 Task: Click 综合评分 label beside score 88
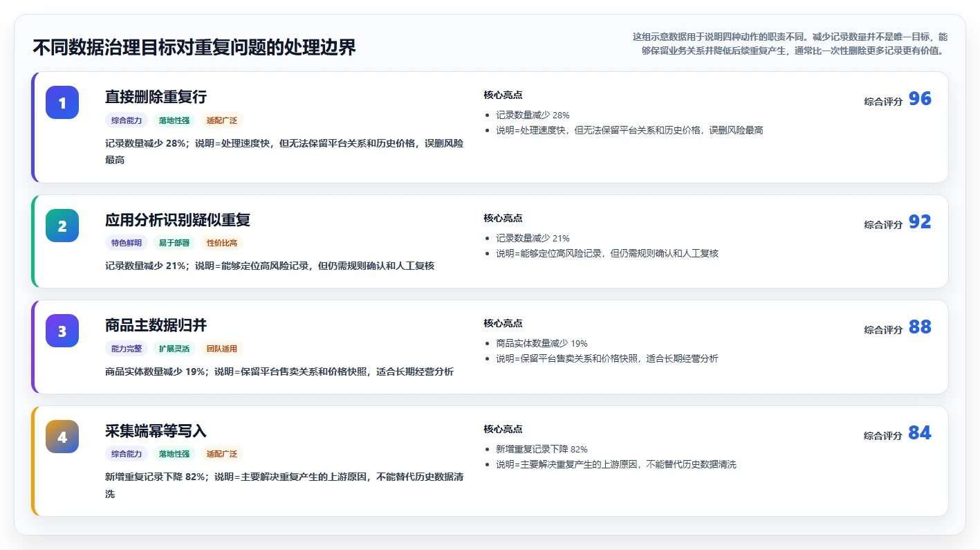883,330
